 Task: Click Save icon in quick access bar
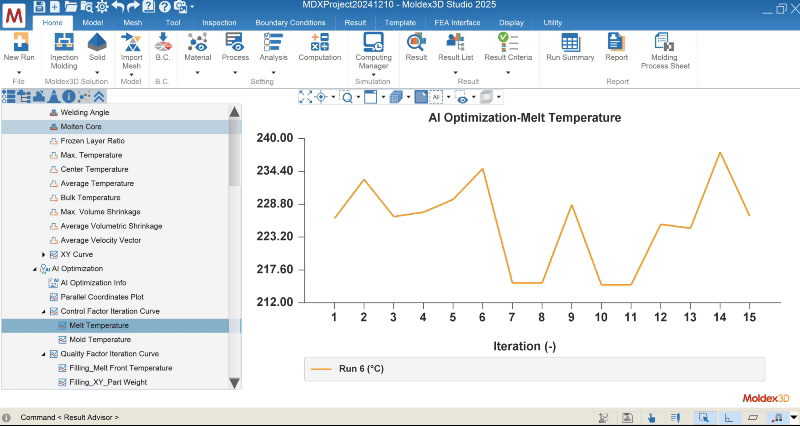(39, 7)
